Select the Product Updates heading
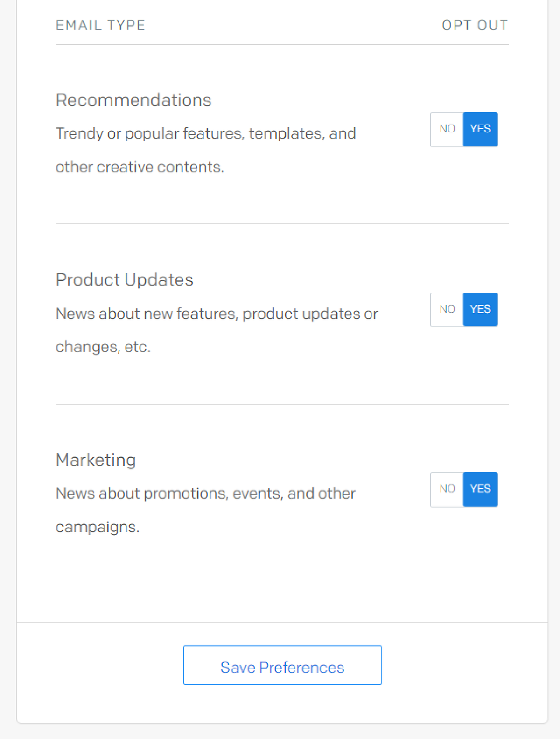 pyautogui.click(x=124, y=280)
